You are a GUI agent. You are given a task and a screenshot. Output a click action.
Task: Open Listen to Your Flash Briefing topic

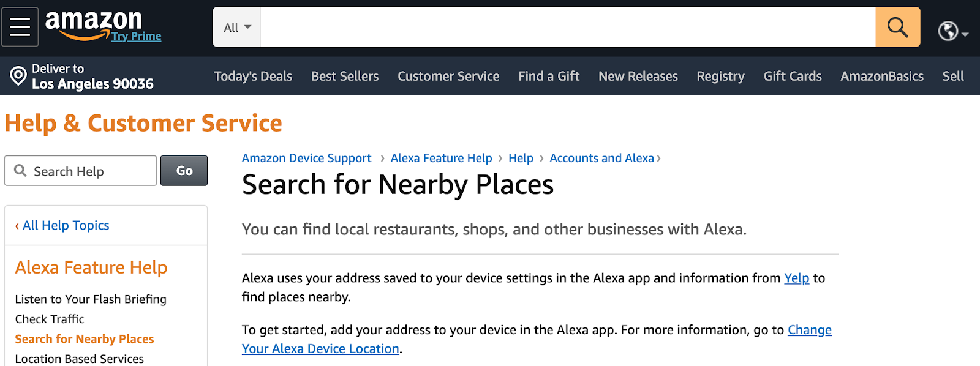[91, 299]
